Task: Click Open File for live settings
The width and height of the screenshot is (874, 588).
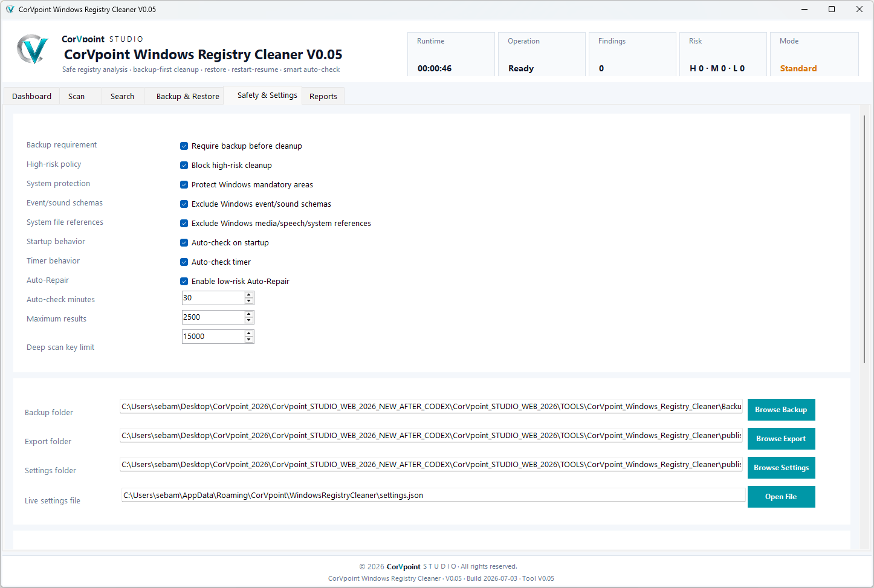Action: tap(781, 497)
